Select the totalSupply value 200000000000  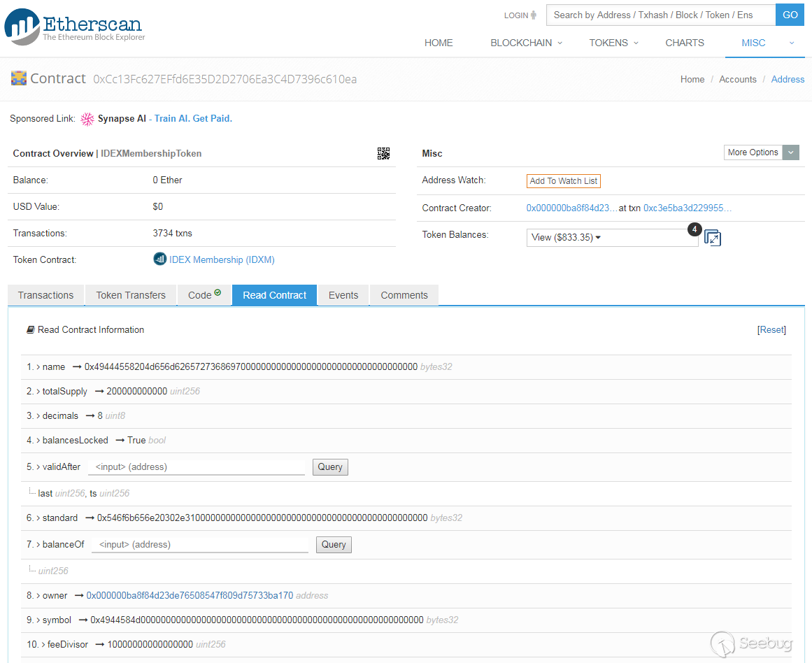coord(136,392)
